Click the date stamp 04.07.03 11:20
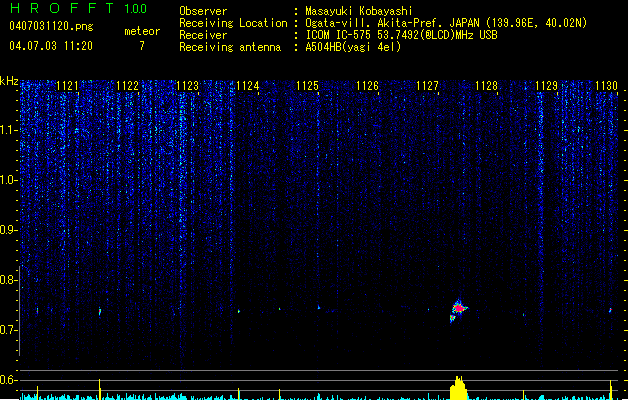Image resolution: width=629 pixels, height=400 pixels. tap(51, 46)
